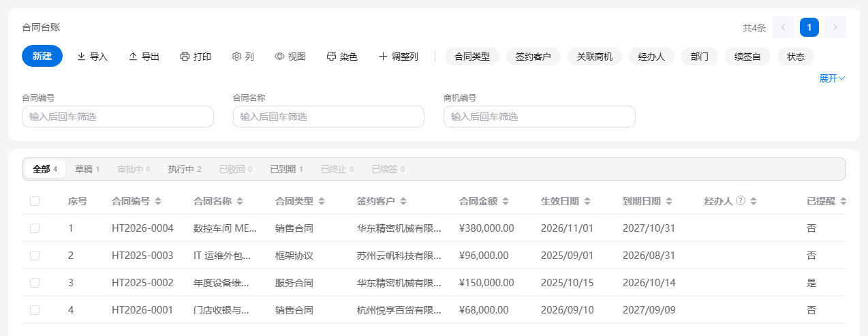The image size is (868, 336).
Task: Sort by 已提醒 column arrows
Action: pyautogui.click(x=843, y=202)
